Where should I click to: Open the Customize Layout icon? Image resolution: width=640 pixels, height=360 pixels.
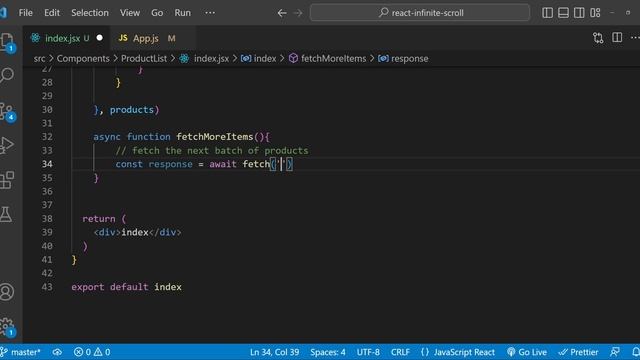click(x=595, y=13)
